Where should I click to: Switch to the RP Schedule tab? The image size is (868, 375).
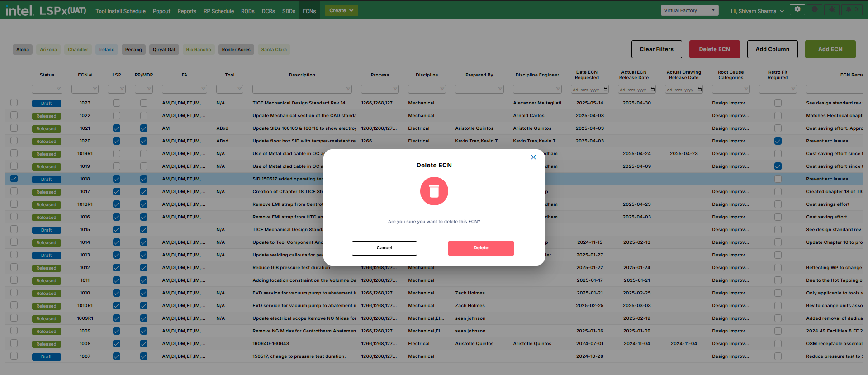(218, 11)
